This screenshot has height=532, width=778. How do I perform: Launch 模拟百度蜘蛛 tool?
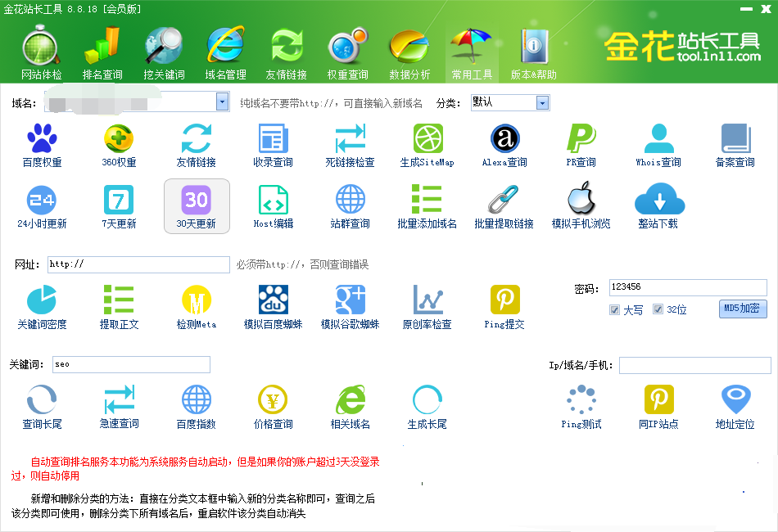[x=274, y=307]
